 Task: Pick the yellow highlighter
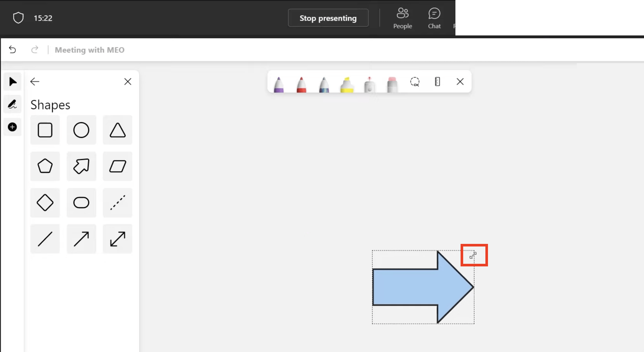tap(347, 84)
